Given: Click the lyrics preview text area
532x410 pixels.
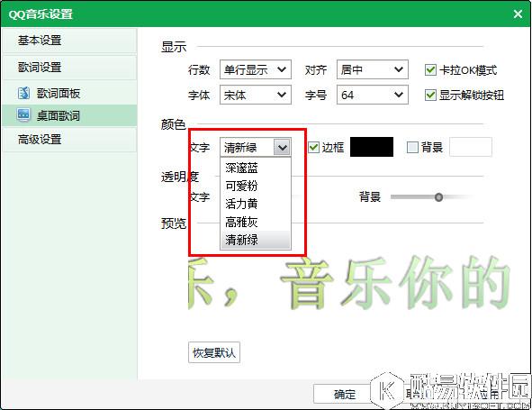Looking at the screenshot, I should 350,284.
